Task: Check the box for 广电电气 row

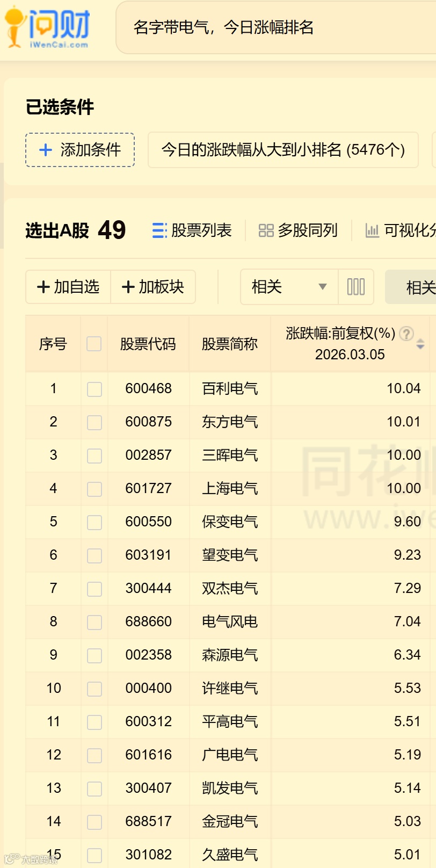Action: [x=95, y=755]
